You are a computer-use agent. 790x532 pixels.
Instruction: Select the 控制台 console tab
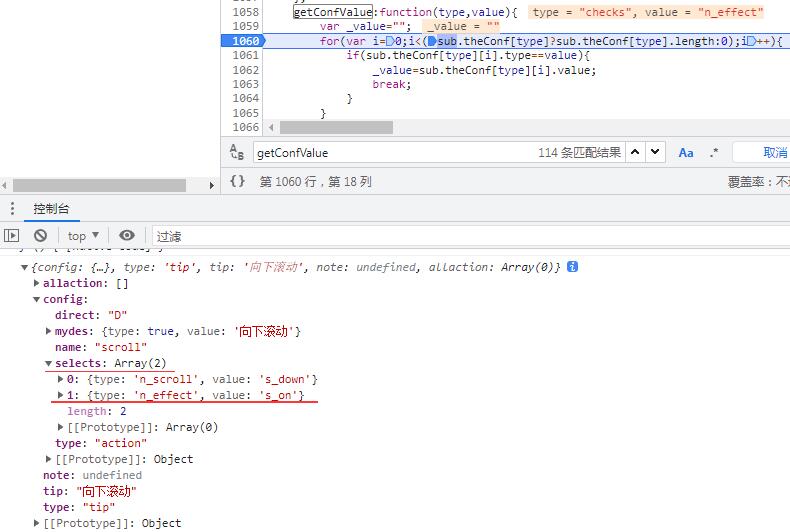point(51,209)
